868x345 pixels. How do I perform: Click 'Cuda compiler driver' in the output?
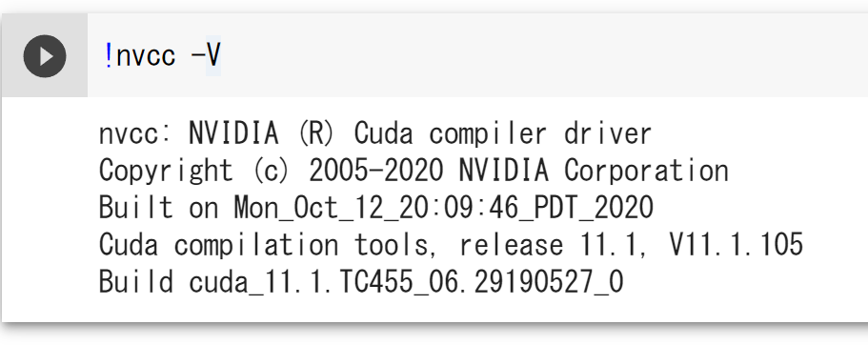(x=503, y=134)
